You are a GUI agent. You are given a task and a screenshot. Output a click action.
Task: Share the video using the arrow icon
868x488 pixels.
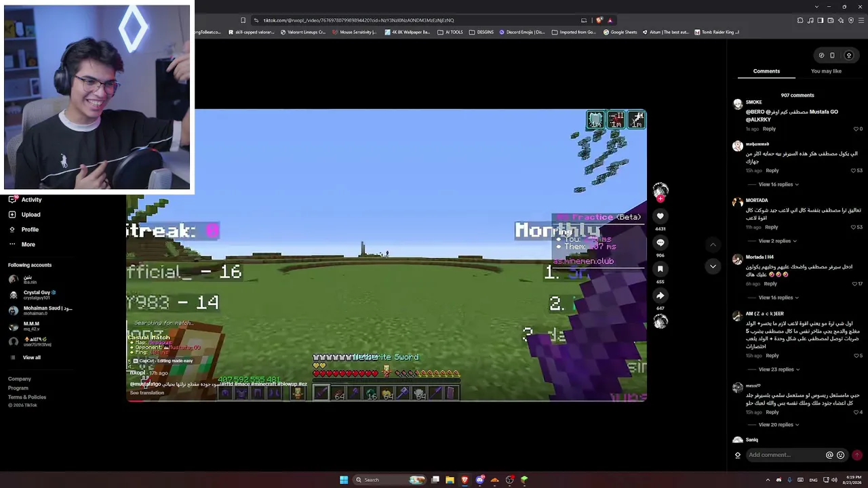tap(660, 296)
